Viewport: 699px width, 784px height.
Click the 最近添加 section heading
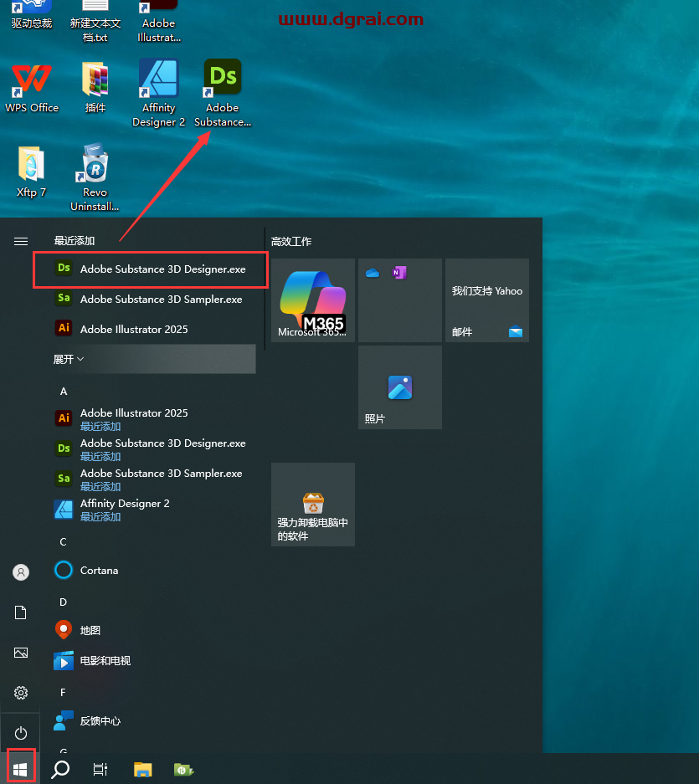[75, 241]
